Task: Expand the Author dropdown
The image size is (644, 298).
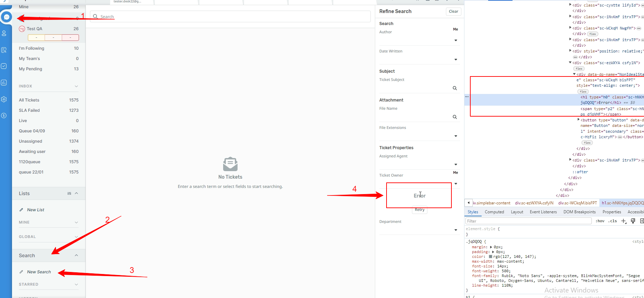Action: [x=456, y=40]
